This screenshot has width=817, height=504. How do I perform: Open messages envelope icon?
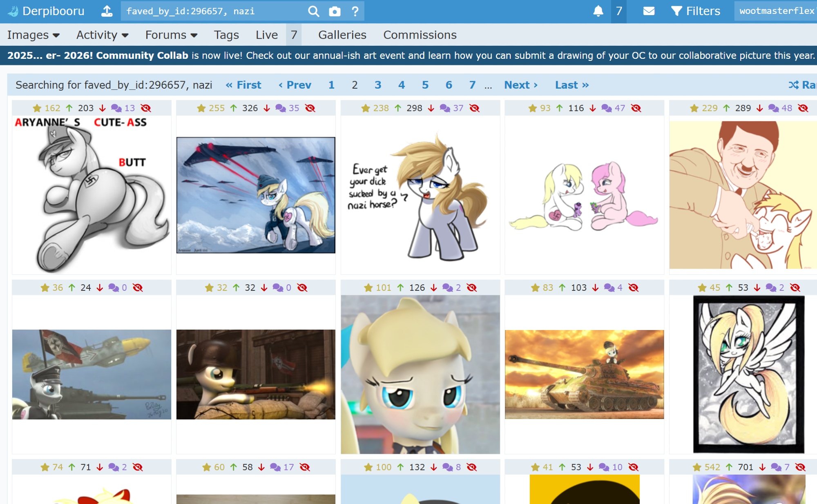tap(649, 11)
